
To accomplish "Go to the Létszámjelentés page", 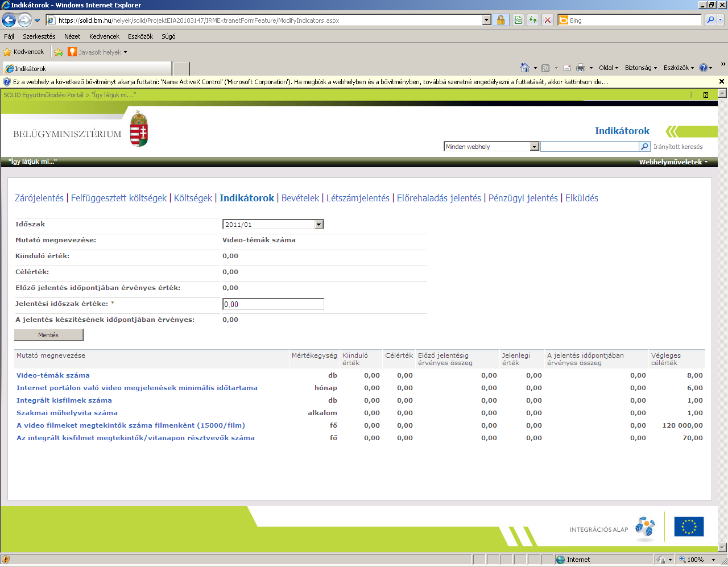I will [358, 198].
